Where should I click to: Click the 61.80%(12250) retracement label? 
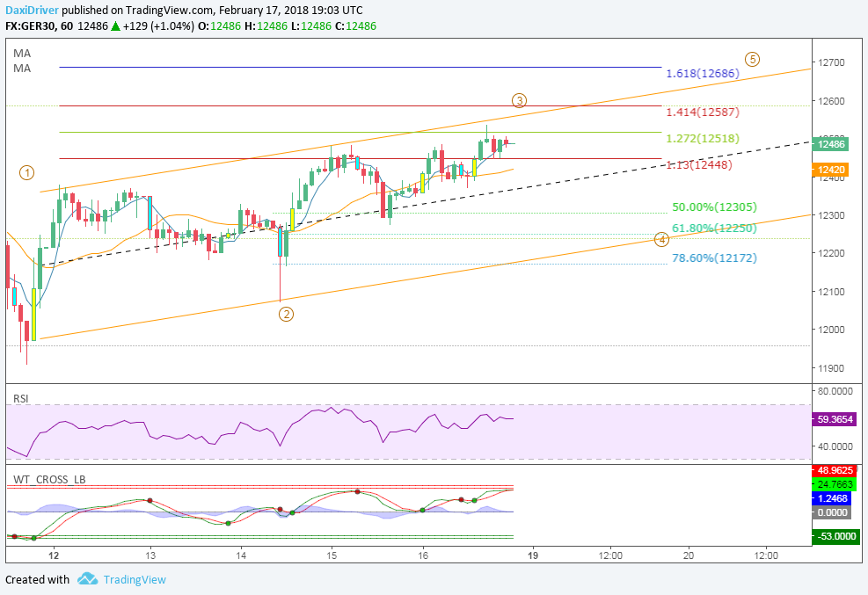714,229
